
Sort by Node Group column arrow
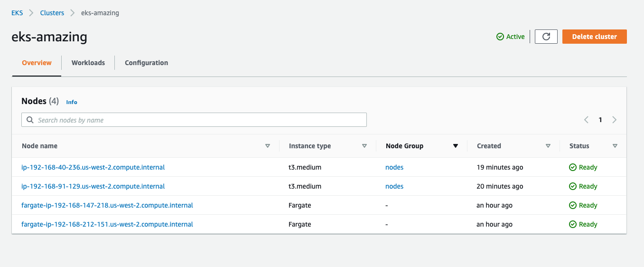coord(456,146)
